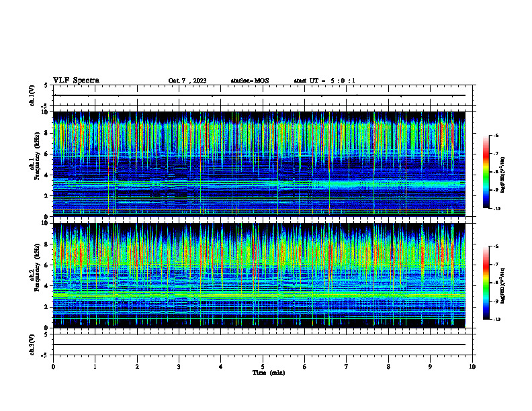
Task: Click the "-6" label on ch.1 colorbar
Action: tap(496, 135)
